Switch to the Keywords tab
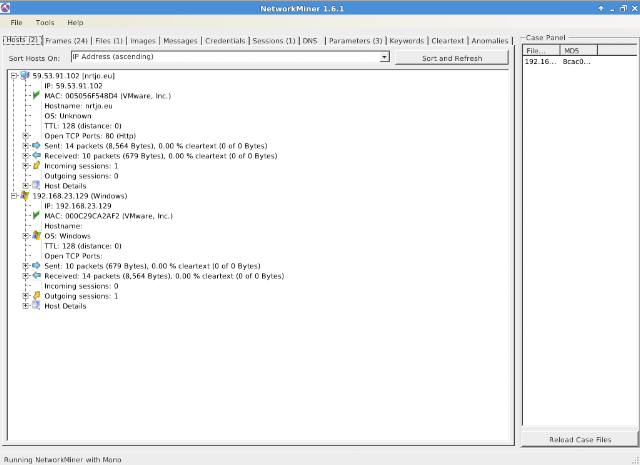 click(407, 40)
